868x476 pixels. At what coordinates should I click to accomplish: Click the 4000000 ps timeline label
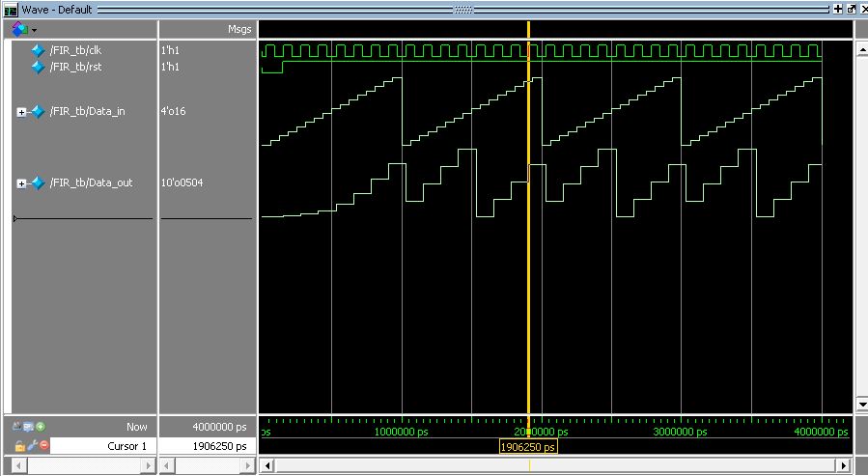click(x=821, y=432)
